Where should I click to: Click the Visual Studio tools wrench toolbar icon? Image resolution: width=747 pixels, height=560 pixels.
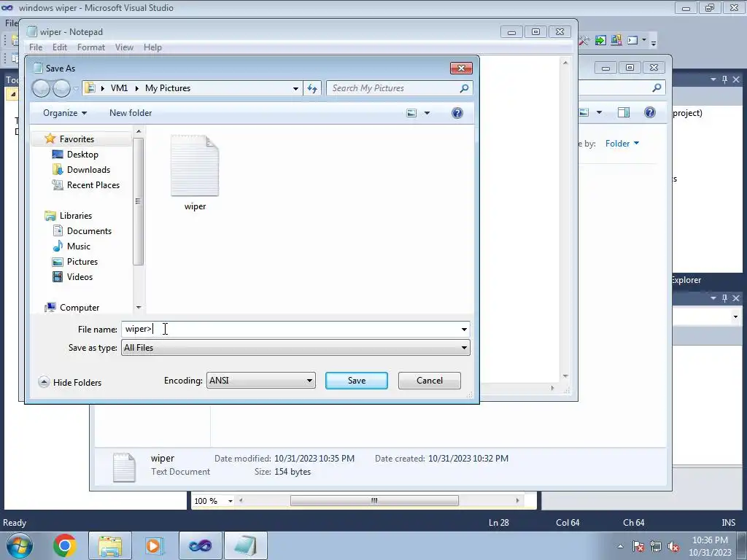tap(584, 41)
